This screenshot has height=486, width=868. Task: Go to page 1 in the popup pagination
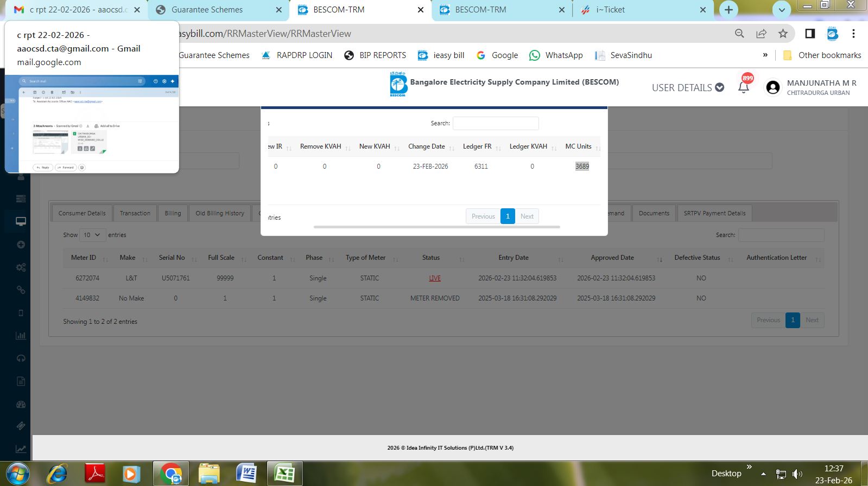coord(508,216)
